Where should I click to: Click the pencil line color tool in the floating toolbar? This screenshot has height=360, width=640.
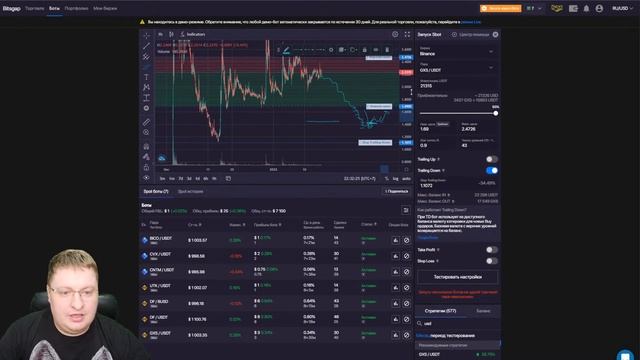pyautogui.click(x=286, y=50)
